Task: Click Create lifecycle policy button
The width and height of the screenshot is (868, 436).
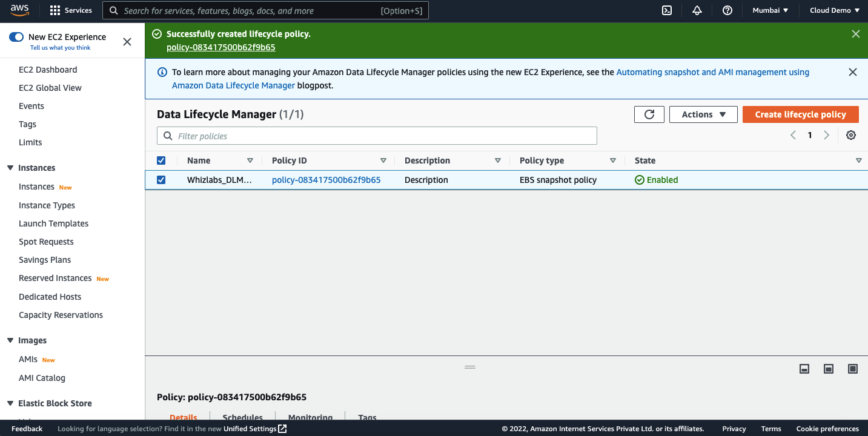Action: (801, 114)
